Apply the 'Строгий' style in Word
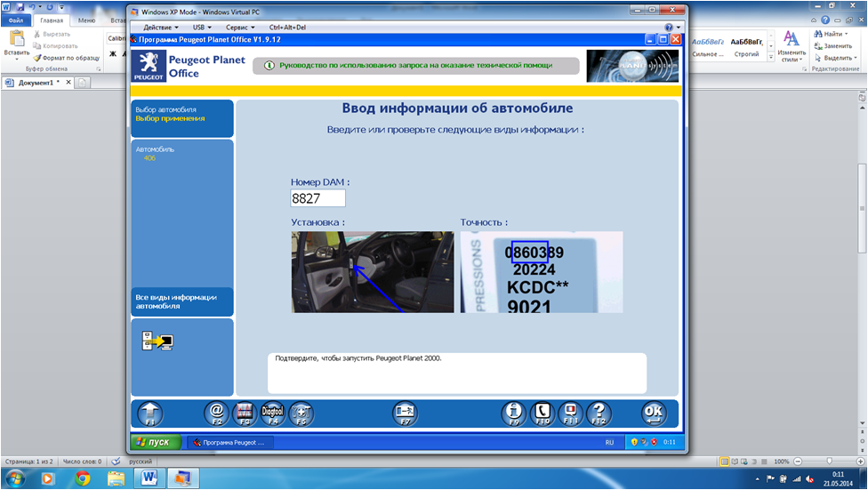This screenshot has width=868, height=490. (x=746, y=48)
